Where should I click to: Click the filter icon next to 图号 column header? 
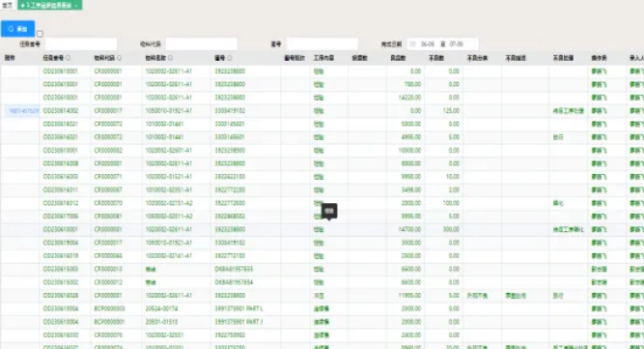[230, 58]
